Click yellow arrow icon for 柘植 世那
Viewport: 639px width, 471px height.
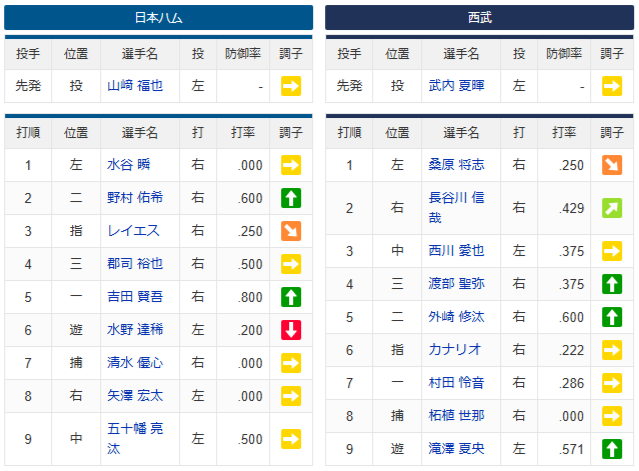coord(612,416)
